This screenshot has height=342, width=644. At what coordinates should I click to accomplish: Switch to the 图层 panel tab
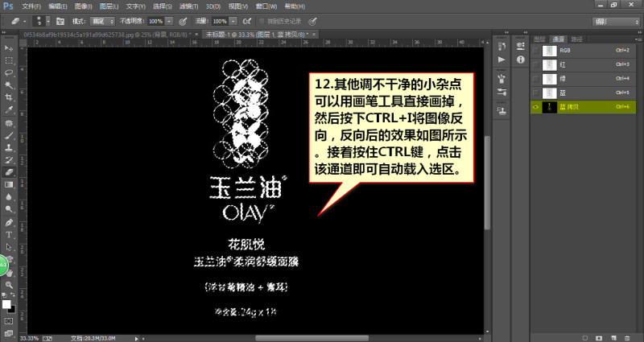[x=539, y=39]
